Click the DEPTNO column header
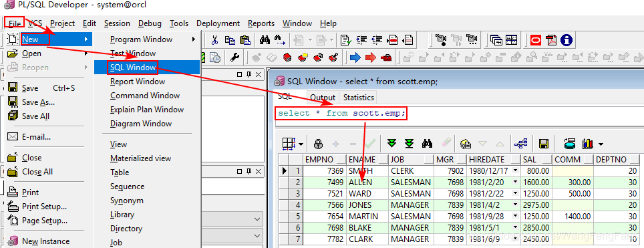Image resolution: width=644 pixels, height=248 pixels. point(616,160)
